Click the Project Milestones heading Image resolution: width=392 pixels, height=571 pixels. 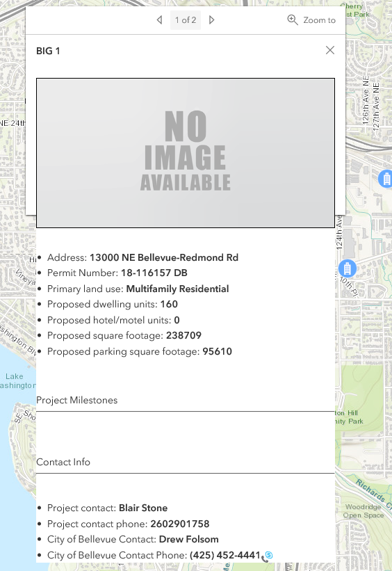coord(76,400)
